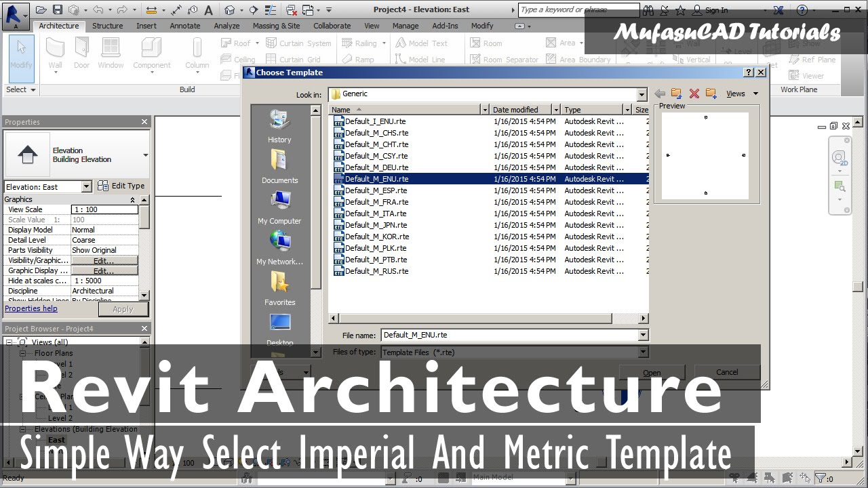Click the Room tool
The image size is (868, 488).
[x=486, y=43]
